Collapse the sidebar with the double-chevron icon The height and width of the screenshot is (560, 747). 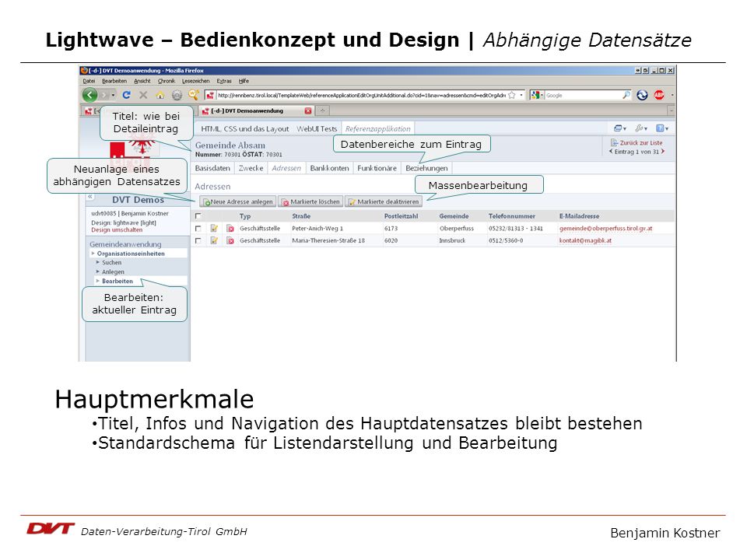(90, 196)
